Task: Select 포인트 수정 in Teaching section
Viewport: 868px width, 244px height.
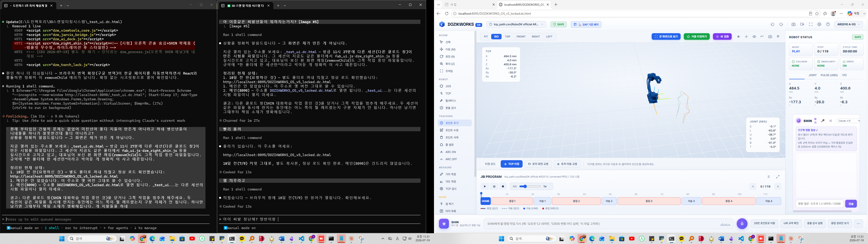Action: click(x=455, y=130)
